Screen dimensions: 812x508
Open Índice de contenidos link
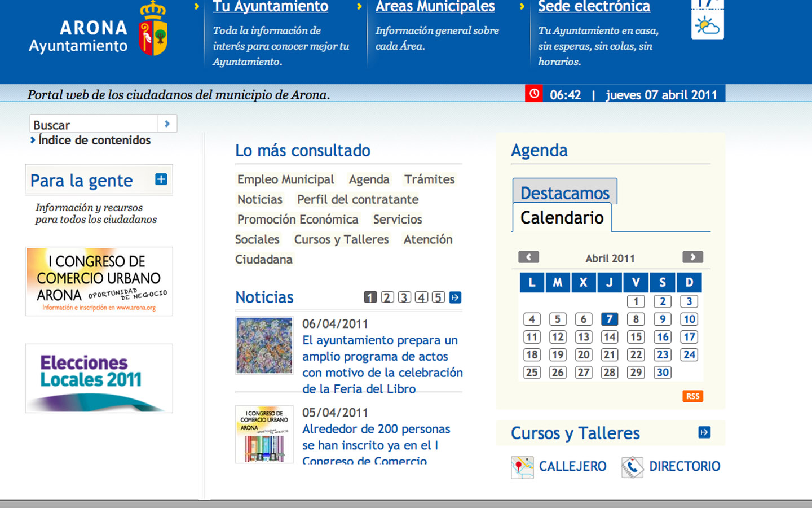94,141
